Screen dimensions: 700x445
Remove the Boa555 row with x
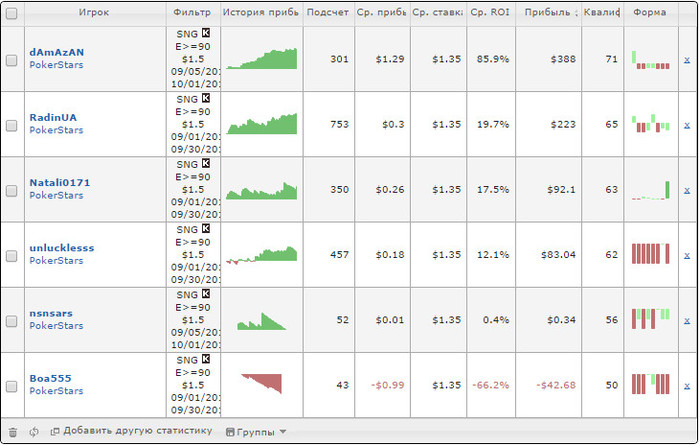pos(686,384)
